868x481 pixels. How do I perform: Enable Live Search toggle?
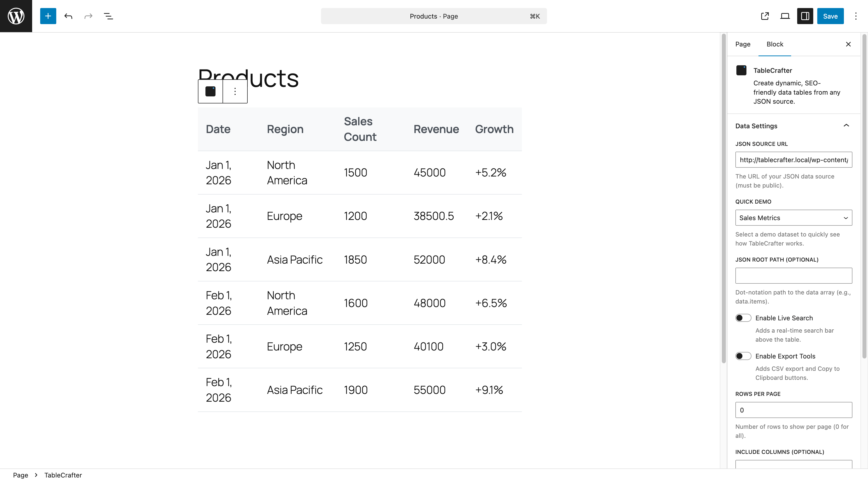(743, 318)
